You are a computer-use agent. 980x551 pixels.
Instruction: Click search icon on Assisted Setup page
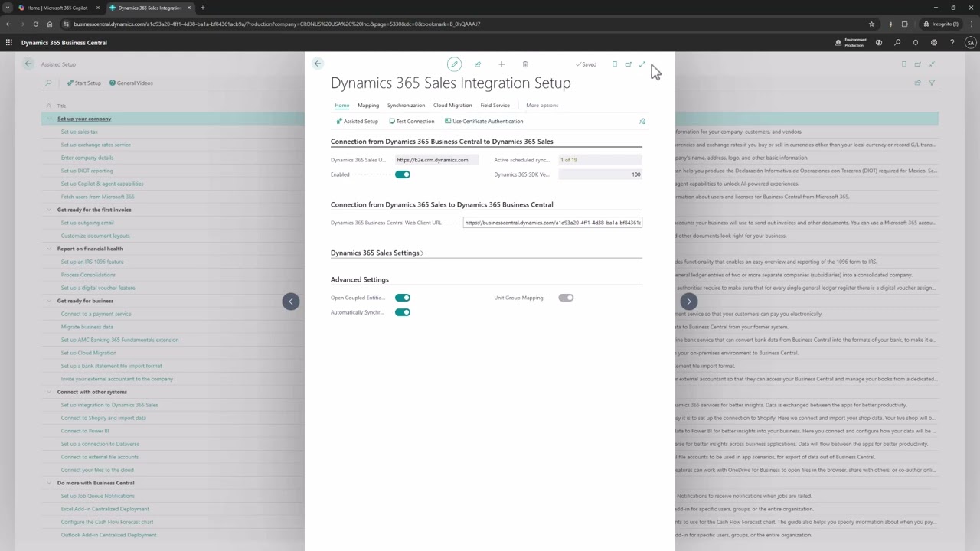pyautogui.click(x=48, y=83)
